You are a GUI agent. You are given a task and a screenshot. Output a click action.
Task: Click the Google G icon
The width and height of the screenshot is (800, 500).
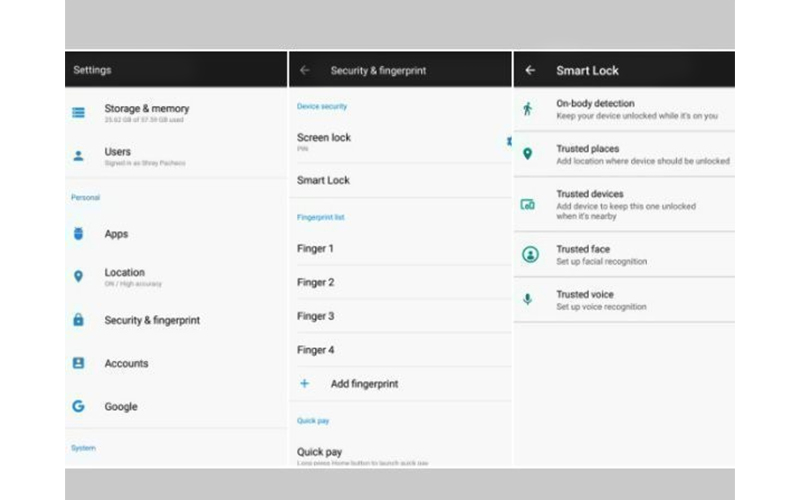pos(78,406)
